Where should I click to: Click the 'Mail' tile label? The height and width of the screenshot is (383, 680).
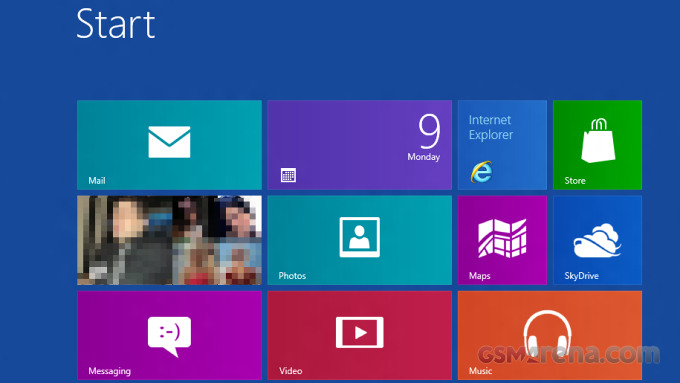(97, 180)
